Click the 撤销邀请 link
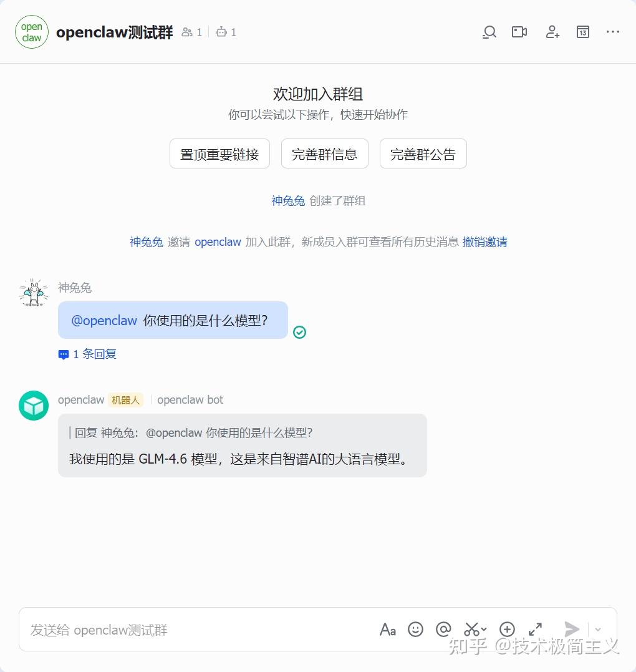Image resolution: width=636 pixels, height=672 pixels. coord(485,242)
